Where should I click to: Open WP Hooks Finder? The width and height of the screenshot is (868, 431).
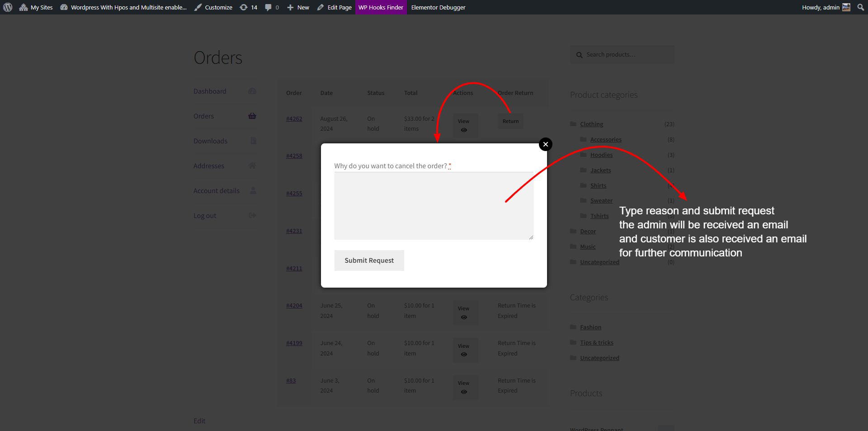point(381,7)
